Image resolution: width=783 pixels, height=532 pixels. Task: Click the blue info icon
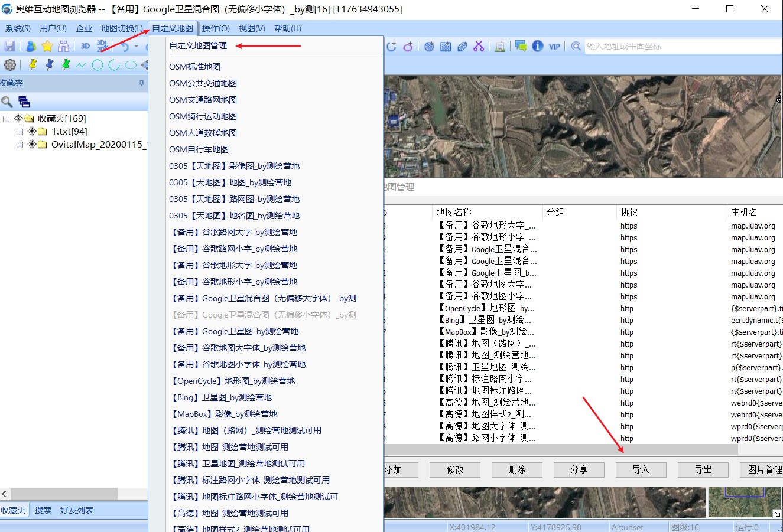(x=538, y=46)
